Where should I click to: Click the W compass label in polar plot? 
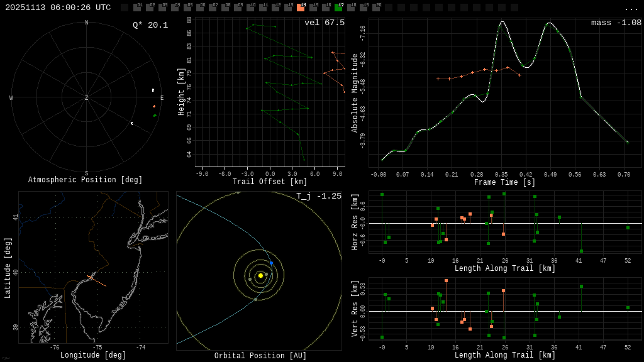click(x=11, y=97)
